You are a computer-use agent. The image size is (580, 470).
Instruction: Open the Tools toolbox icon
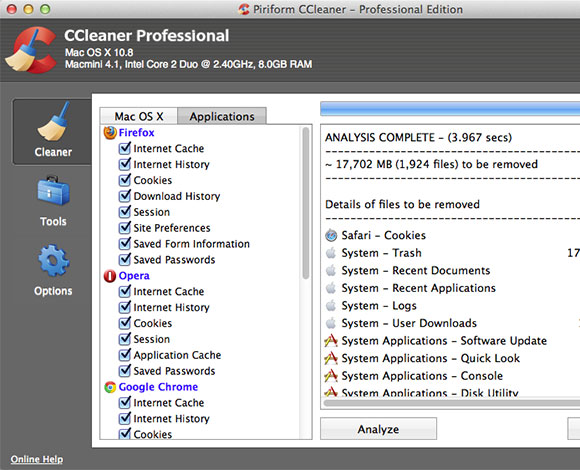tap(53, 191)
